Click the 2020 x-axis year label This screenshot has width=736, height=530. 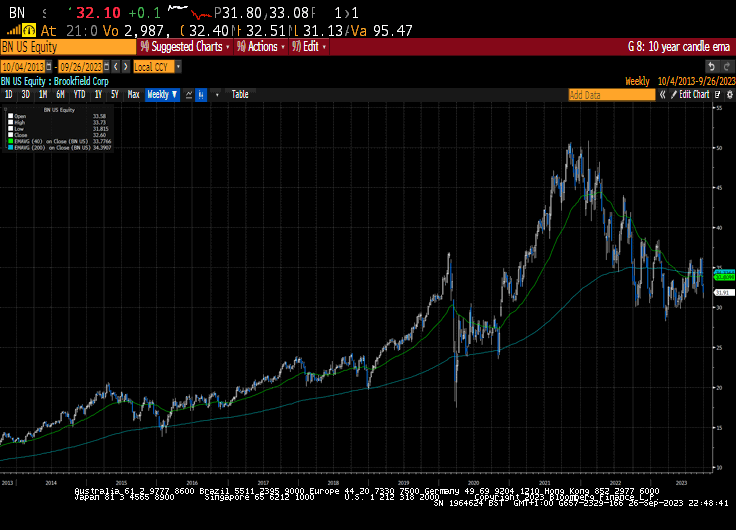(x=473, y=483)
